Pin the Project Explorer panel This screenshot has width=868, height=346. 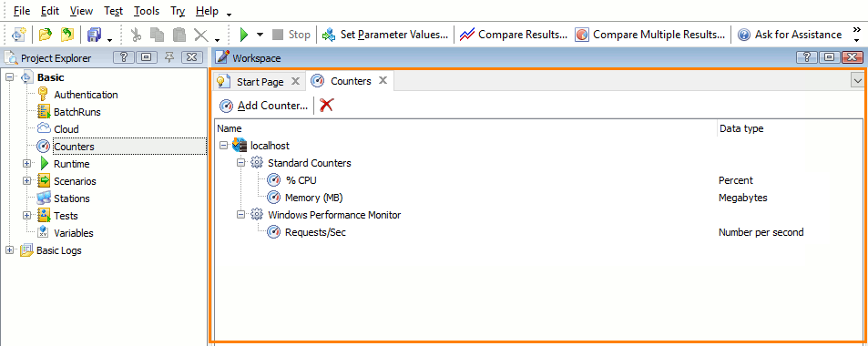[170, 57]
